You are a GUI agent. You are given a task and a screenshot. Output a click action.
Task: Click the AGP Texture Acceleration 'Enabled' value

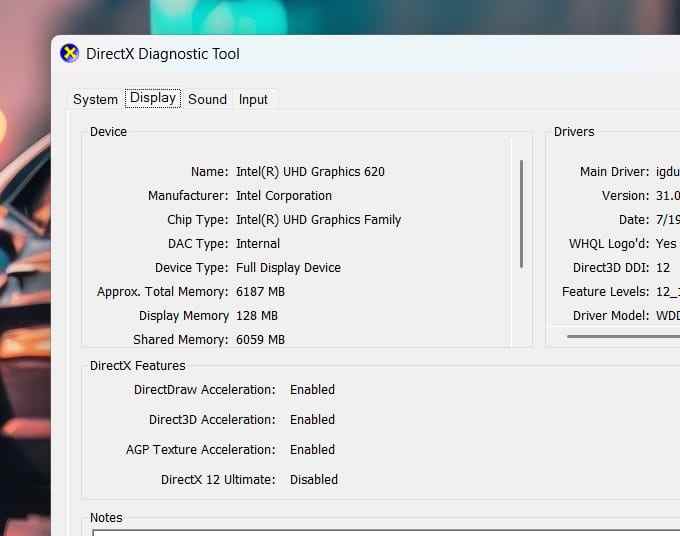[312, 450]
